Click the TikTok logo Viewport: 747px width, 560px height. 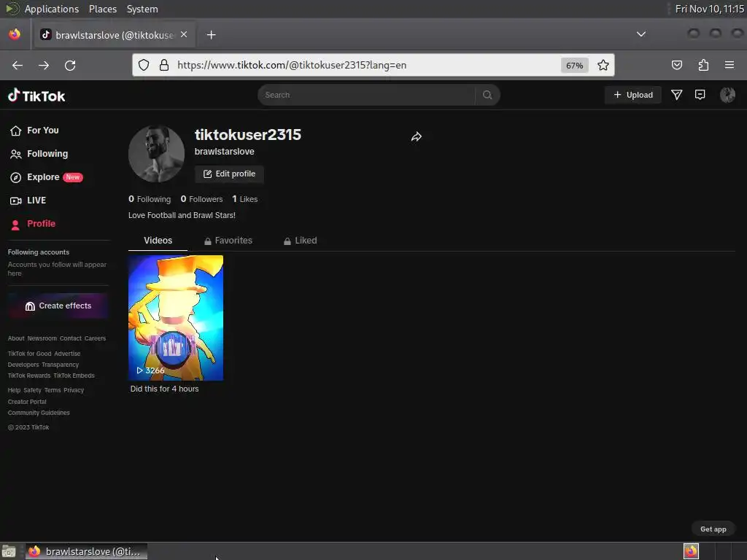(x=36, y=96)
